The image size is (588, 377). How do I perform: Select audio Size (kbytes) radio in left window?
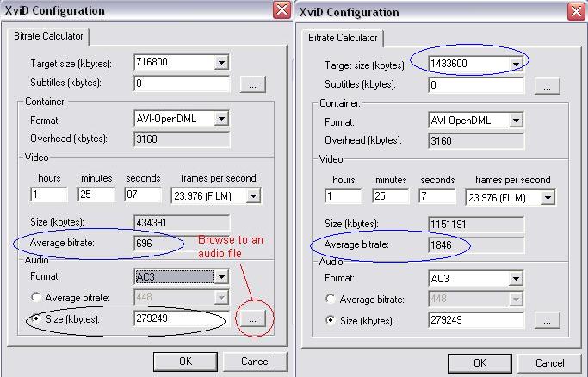click(x=36, y=319)
